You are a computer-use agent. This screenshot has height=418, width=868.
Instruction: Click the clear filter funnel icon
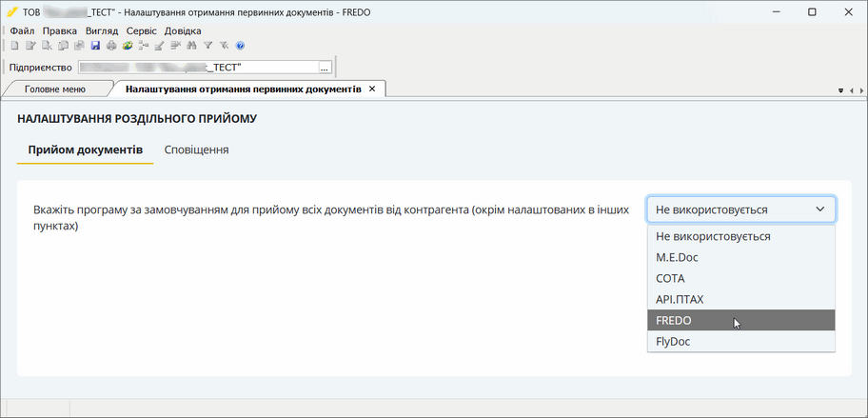[x=225, y=46]
